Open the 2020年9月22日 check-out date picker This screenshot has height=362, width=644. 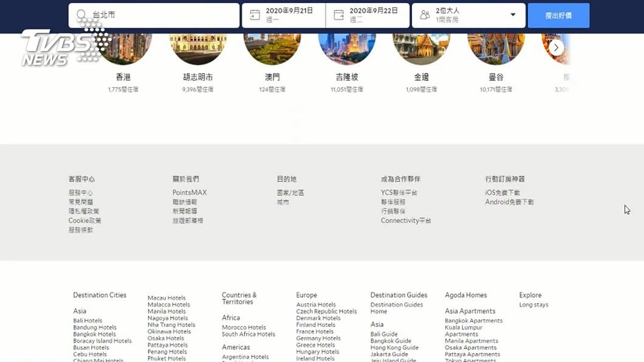coord(368,15)
